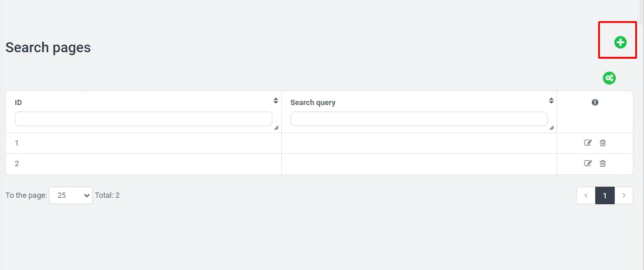Go to the next page arrow

point(623,195)
